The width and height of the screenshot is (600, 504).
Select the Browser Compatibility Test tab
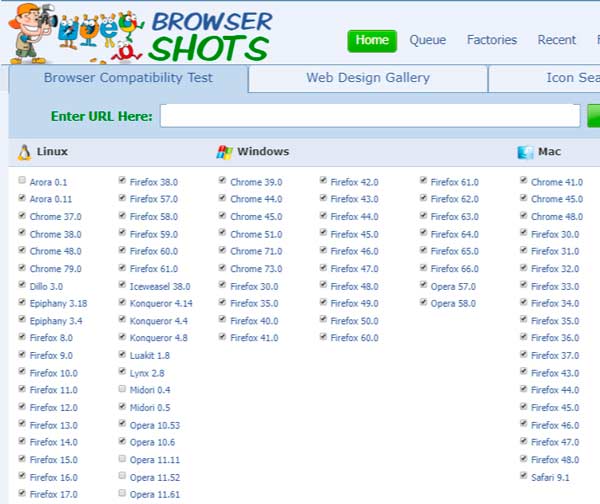(128, 78)
